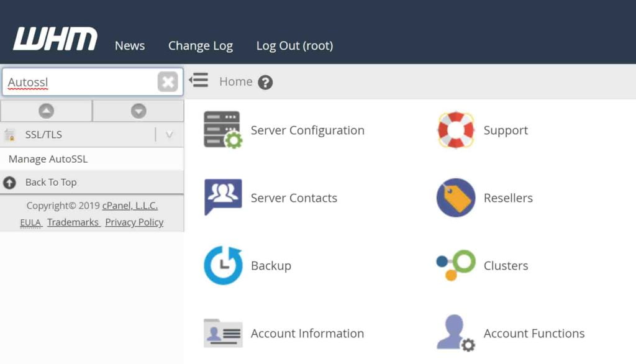Open the Change Log page
Image resolution: width=636 pixels, height=364 pixels.
point(201,46)
